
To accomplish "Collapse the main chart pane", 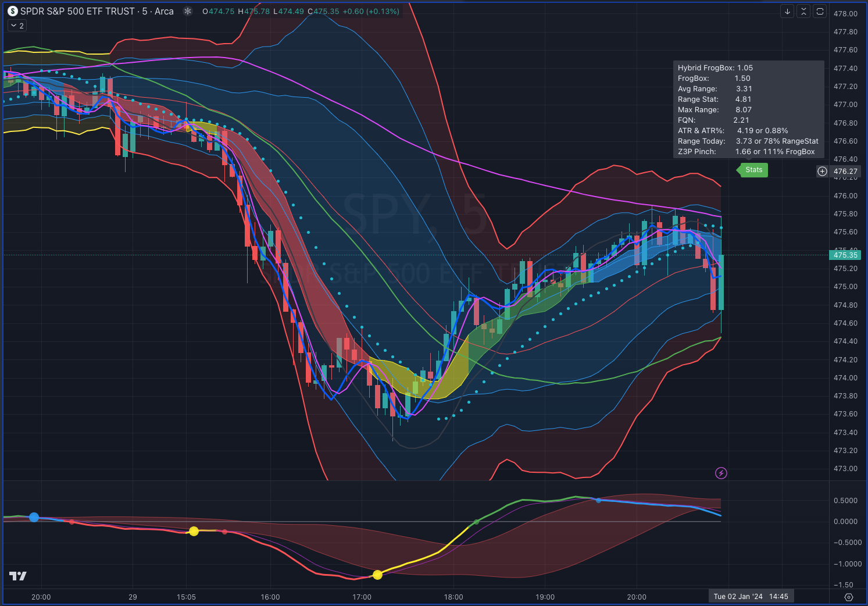I will point(803,11).
